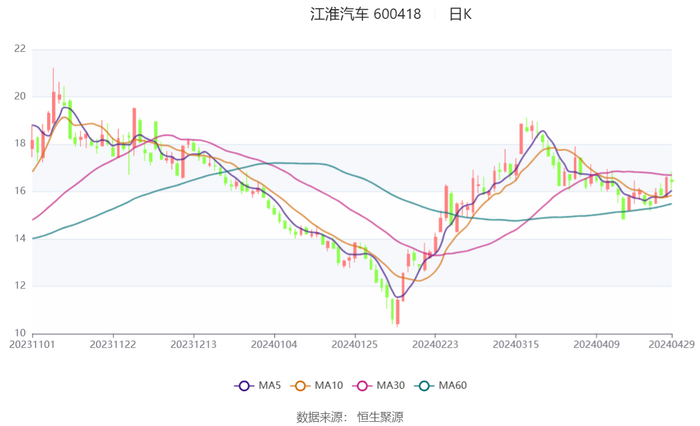Click the 10 price level axis label
This screenshot has width=700, height=426.
coord(19,333)
